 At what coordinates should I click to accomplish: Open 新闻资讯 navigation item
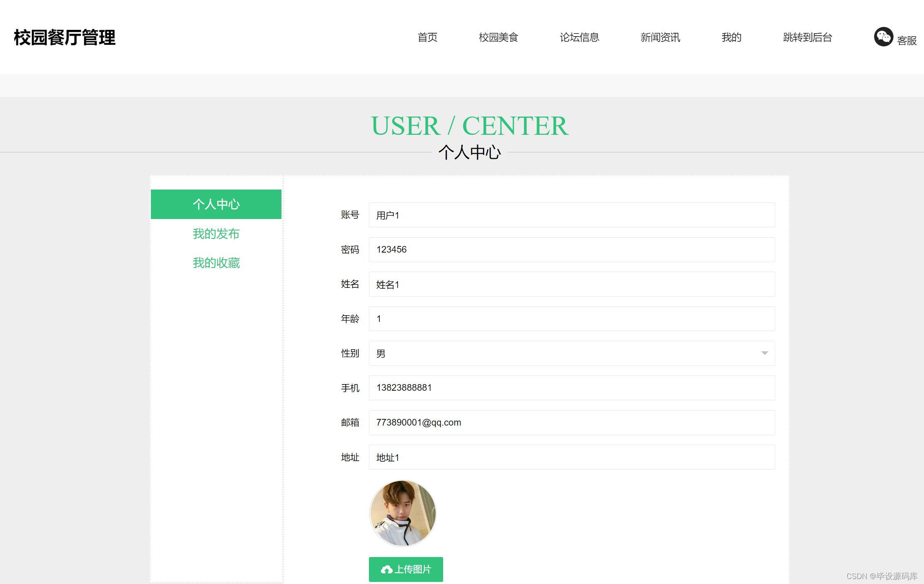[660, 37]
